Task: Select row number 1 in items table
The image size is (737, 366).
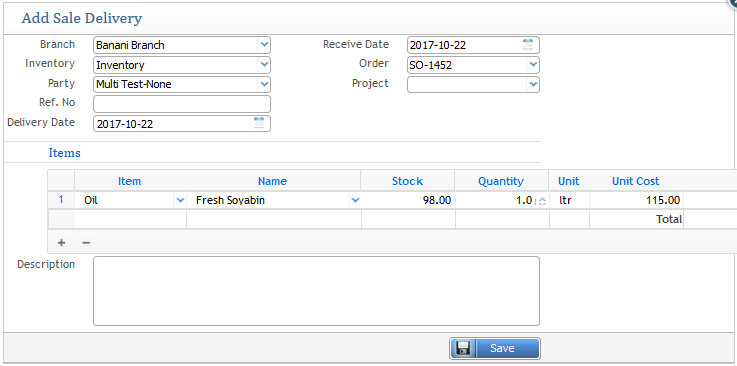Action: point(61,200)
